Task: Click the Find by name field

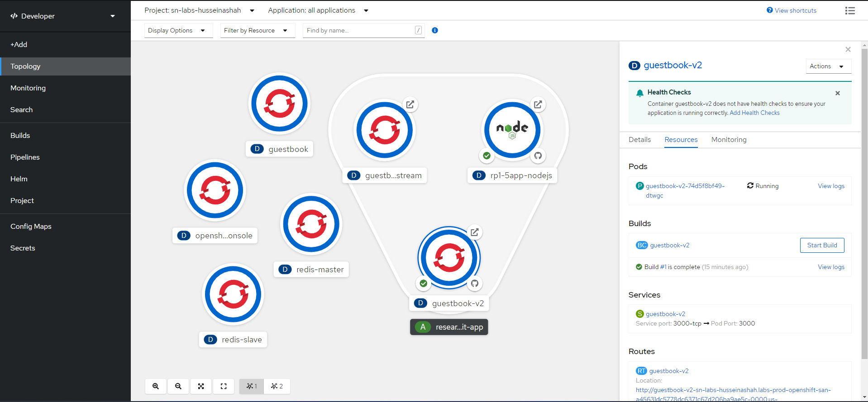Action: tap(363, 30)
